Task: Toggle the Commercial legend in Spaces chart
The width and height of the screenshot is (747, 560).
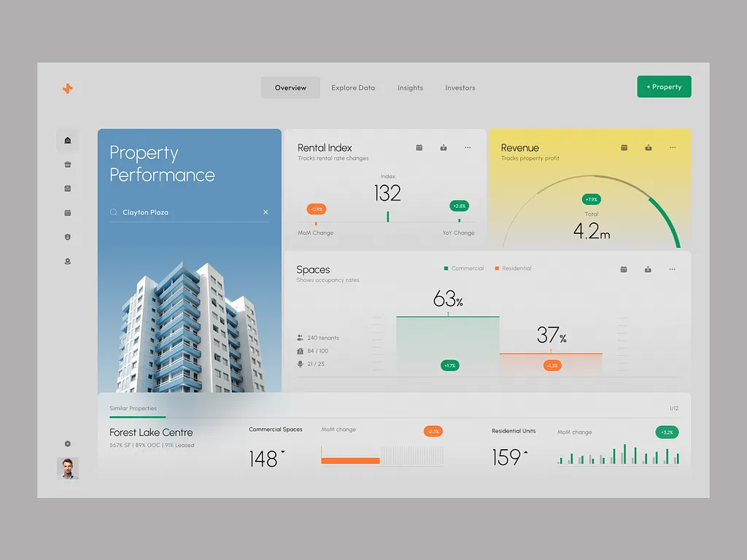Action: [464, 268]
